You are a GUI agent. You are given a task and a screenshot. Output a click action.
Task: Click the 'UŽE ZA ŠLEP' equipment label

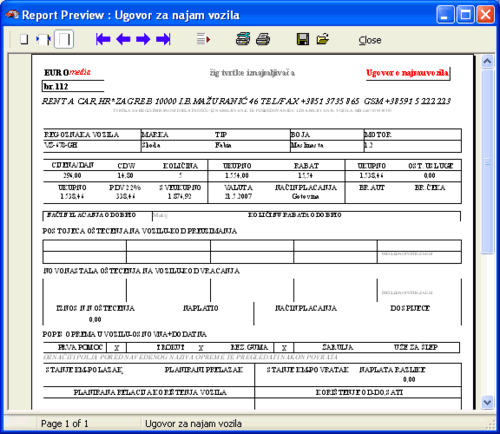pos(416,347)
